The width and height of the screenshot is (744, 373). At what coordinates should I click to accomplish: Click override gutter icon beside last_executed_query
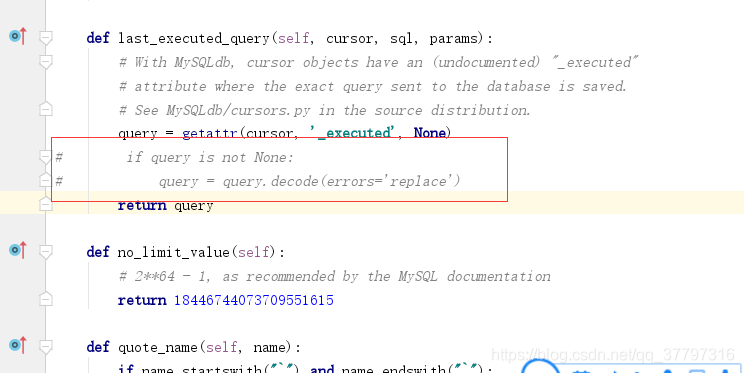18,36
